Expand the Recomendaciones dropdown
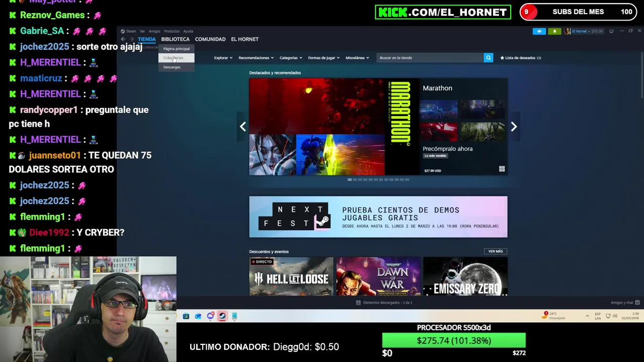The height and width of the screenshot is (362, 644). pos(256,58)
